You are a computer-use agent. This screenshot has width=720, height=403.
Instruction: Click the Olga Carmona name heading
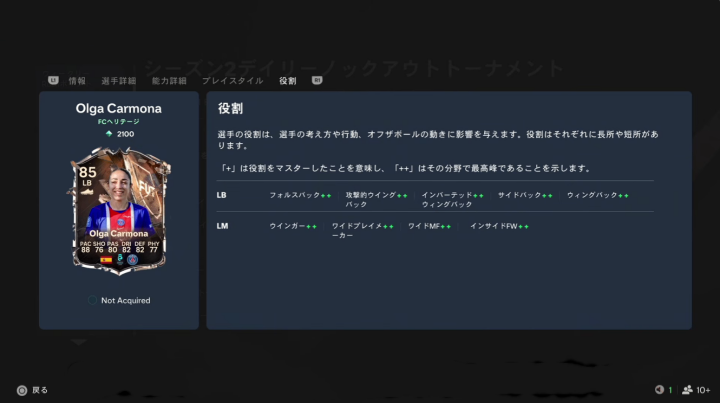(118, 108)
